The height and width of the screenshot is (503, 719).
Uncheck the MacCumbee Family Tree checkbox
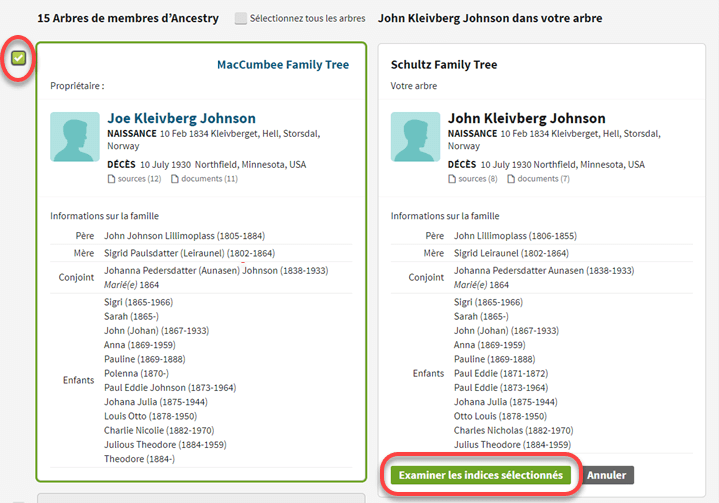(x=18, y=58)
